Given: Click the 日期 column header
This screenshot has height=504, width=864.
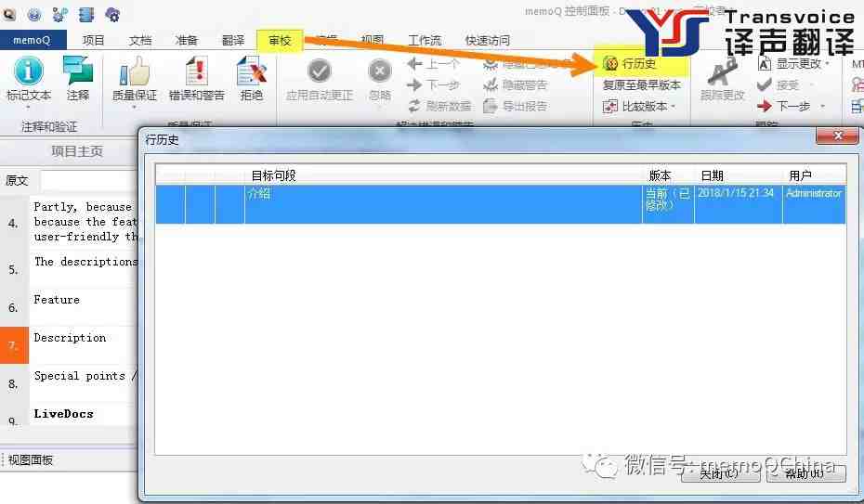Looking at the screenshot, I should point(739,175).
